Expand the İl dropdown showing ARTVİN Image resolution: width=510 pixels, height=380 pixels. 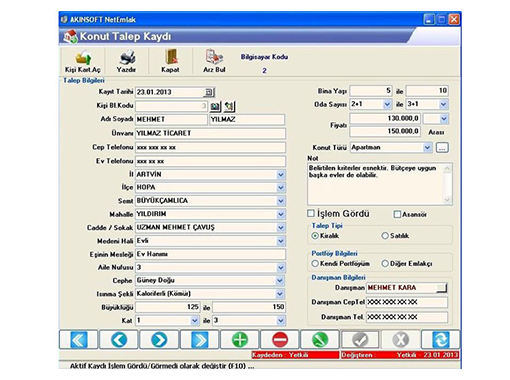pos(281,175)
